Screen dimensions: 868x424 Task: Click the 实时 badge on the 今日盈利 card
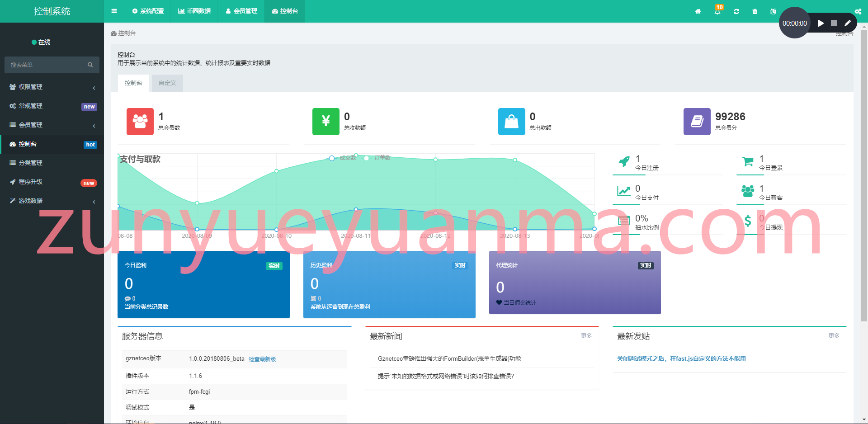pyautogui.click(x=274, y=266)
